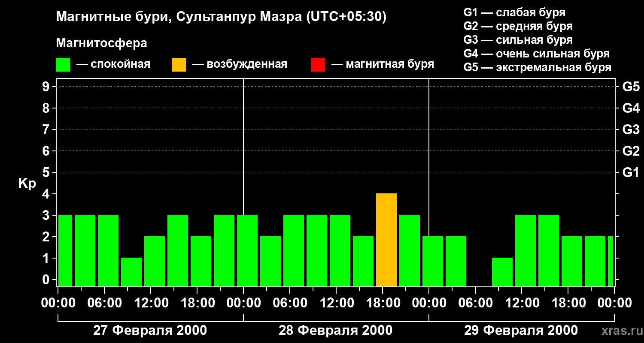Click the 'Kp' axis title
Image resolution: width=644 pixels, height=343 pixels.
(27, 184)
